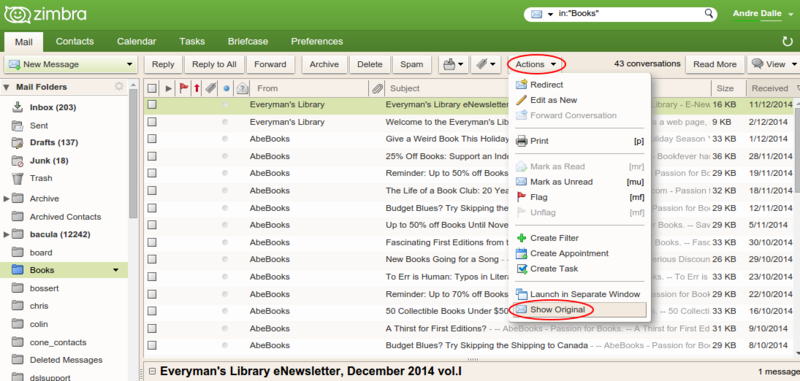Sort by the flag column header icon
Screen dimensions: 800x381
[x=184, y=88]
